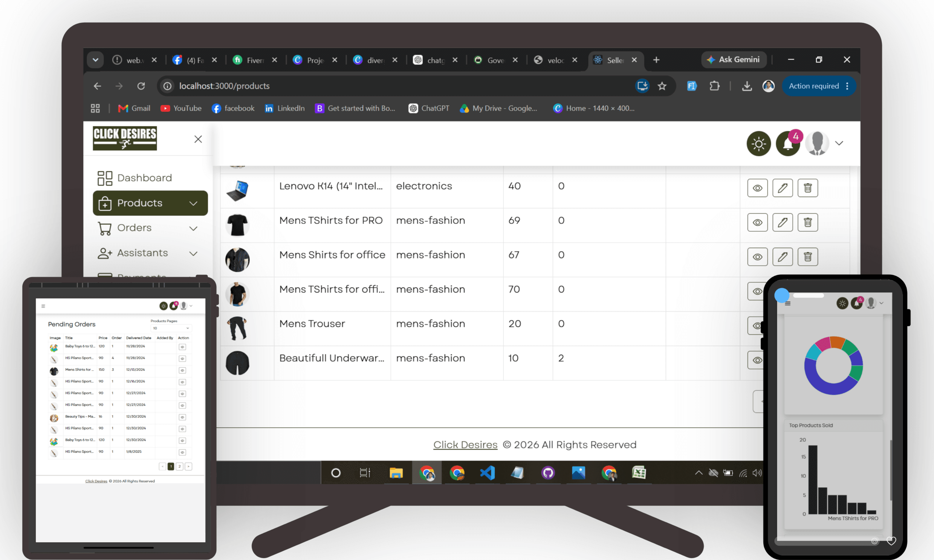Image resolution: width=934 pixels, height=560 pixels.
Task: Switch to the chatg browser tab
Action: (x=436, y=60)
